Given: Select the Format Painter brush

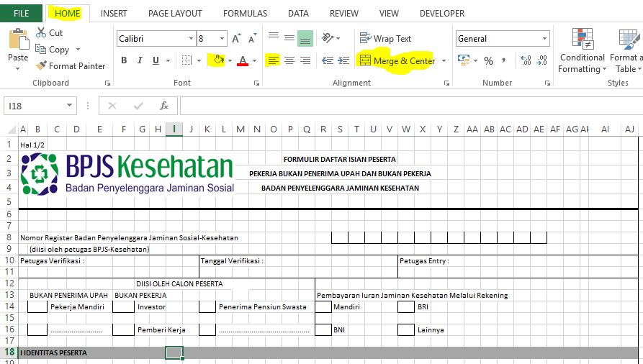Looking at the screenshot, I should 41,65.
